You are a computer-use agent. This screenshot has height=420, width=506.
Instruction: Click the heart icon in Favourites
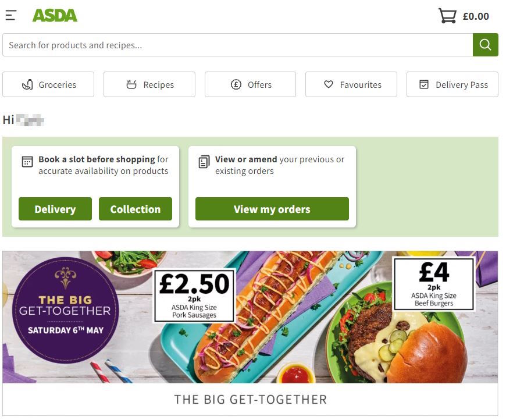point(328,84)
